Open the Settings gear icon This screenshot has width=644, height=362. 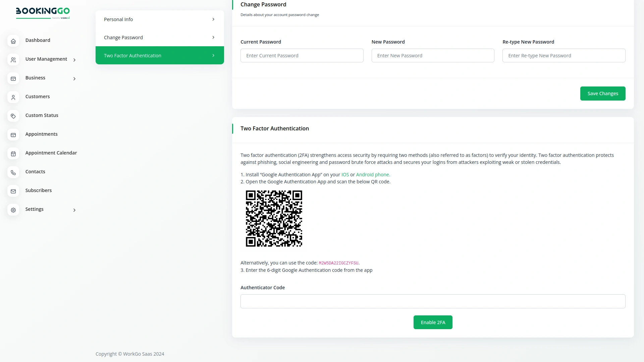(x=13, y=210)
